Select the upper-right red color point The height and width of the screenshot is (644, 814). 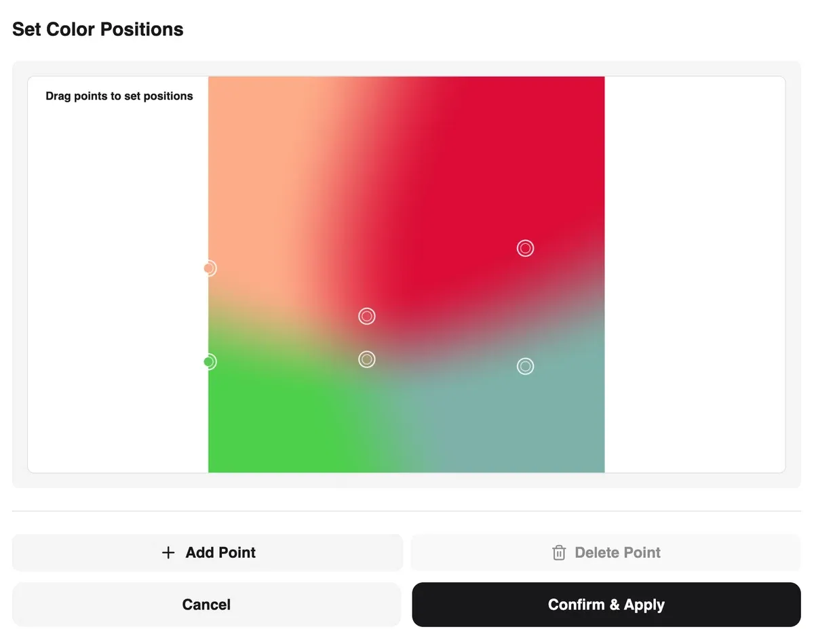click(525, 248)
